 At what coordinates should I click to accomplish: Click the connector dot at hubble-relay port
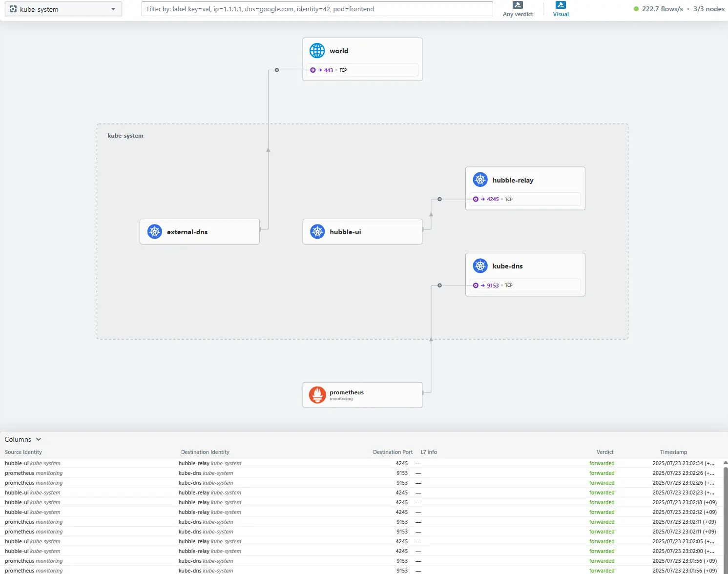tap(439, 199)
